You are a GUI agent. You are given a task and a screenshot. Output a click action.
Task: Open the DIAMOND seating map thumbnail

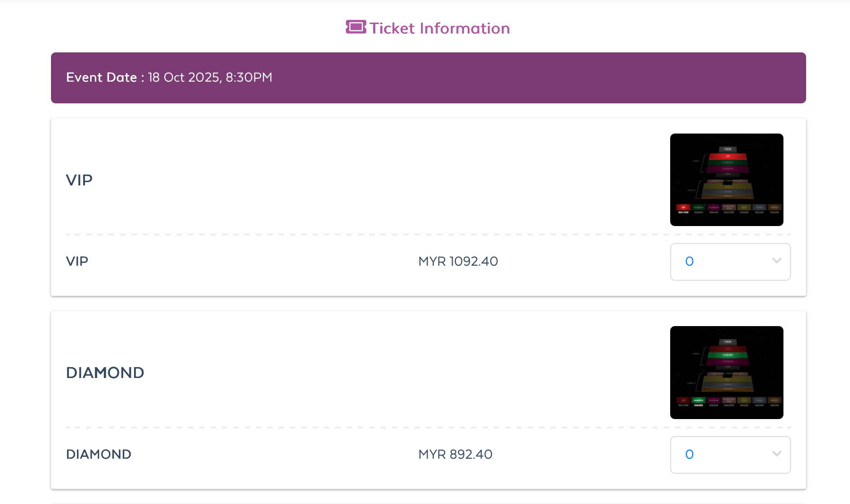tap(726, 372)
